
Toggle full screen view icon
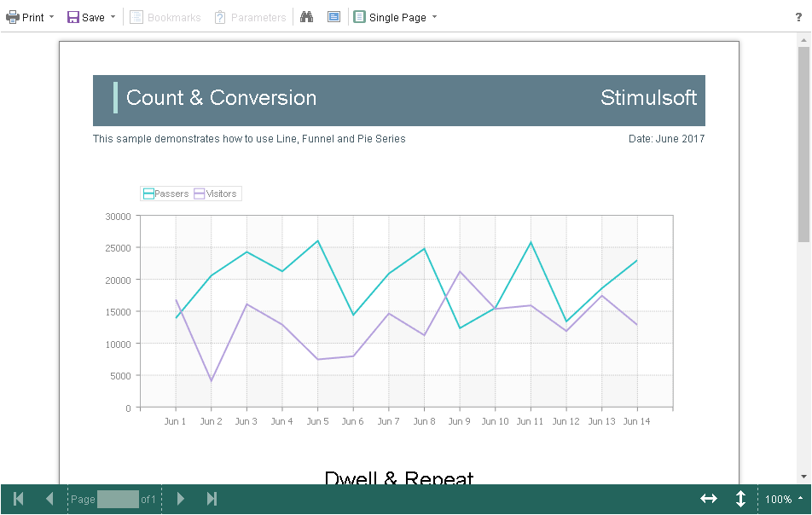click(x=333, y=17)
